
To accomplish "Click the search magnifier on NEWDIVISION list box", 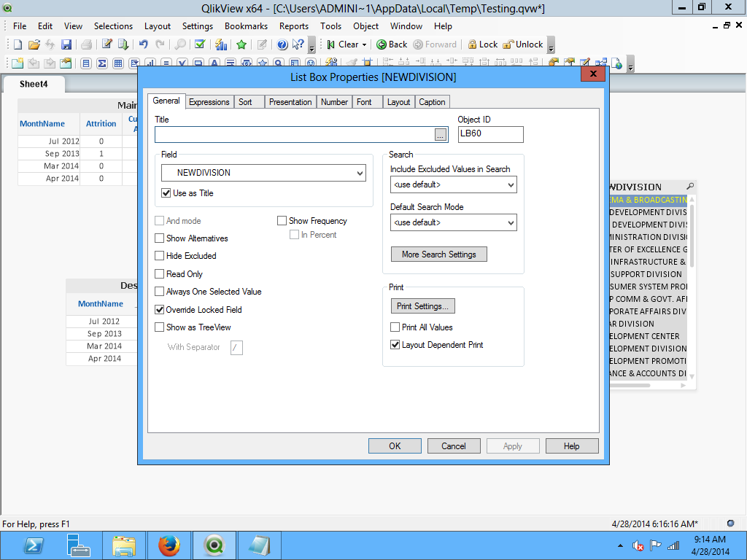I will tap(690, 187).
